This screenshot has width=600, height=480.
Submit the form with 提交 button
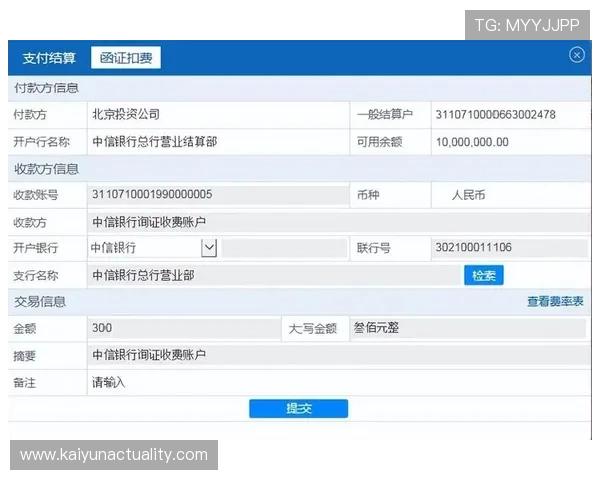coord(298,408)
